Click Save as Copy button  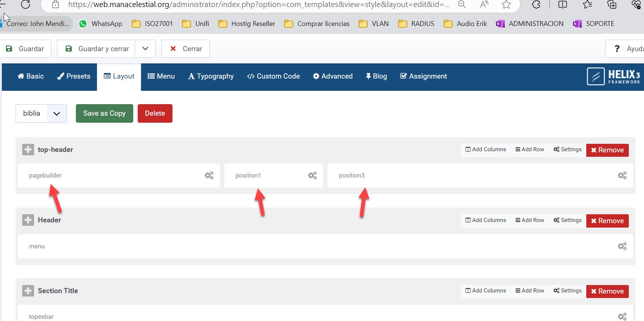[104, 113]
